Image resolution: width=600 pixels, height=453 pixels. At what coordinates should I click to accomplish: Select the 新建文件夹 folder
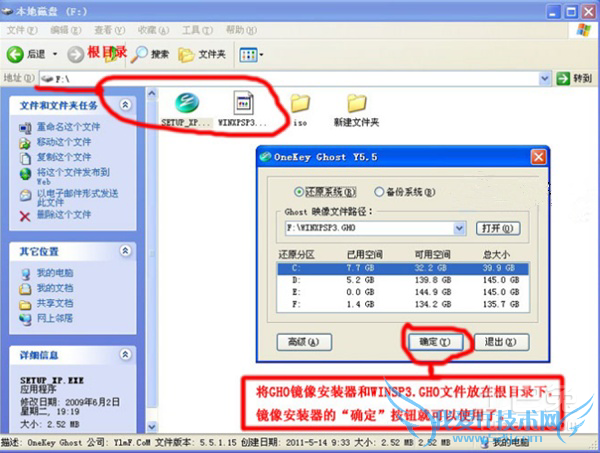pyautogui.click(x=357, y=103)
